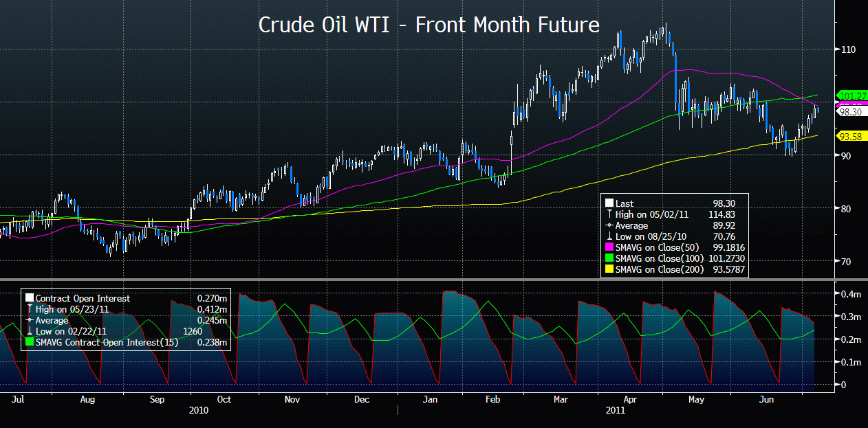Click the Low on 02/22/11 marker icon
The height and width of the screenshot is (428, 868).
[x=29, y=332]
